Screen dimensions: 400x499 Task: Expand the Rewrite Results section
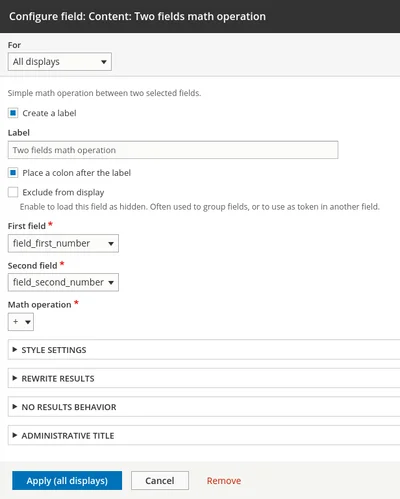pos(204,378)
